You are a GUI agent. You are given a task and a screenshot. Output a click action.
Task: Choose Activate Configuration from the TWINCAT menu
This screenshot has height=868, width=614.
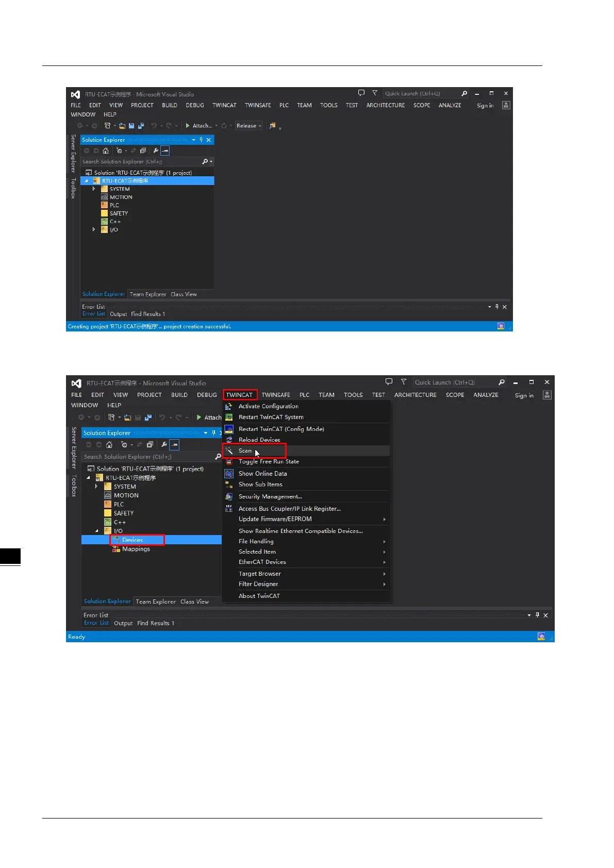(268, 406)
